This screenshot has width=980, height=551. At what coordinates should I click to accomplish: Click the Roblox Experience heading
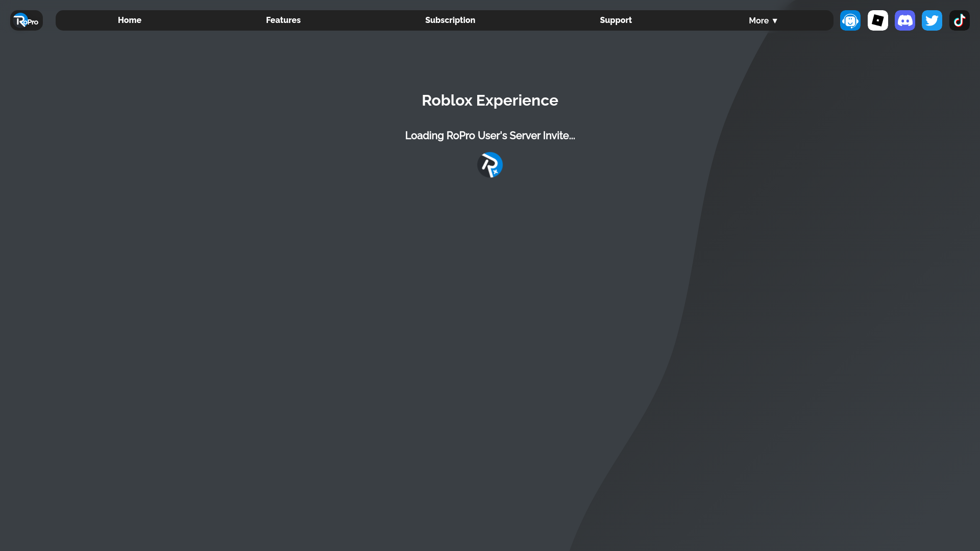point(490,101)
